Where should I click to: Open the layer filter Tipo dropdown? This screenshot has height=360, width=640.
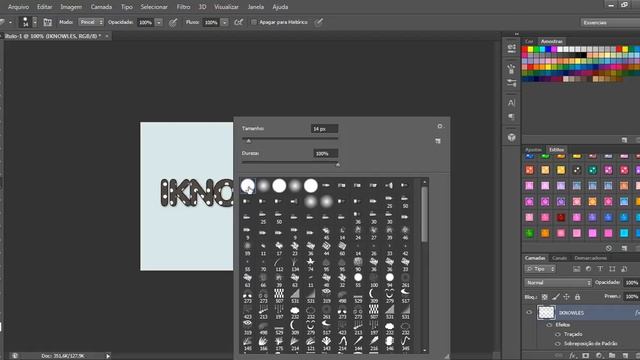[x=540, y=269]
